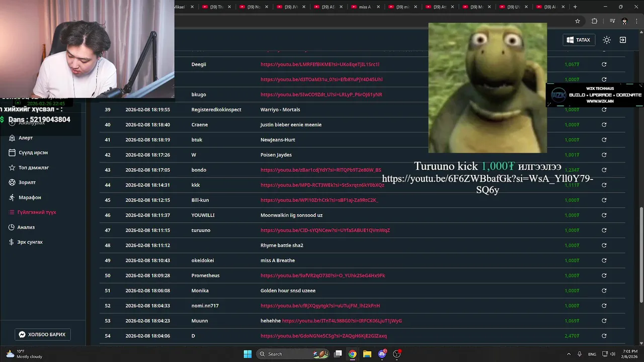Click ХОЛБОО БАРИХ contact button
644x362 pixels.
click(x=43, y=334)
